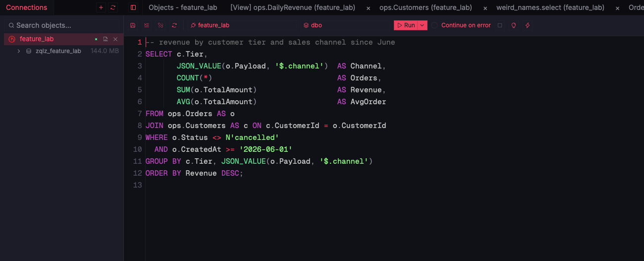Screen dimensions: 644x261
Task: Click the lightbulb explain icon
Action: pos(514,25)
